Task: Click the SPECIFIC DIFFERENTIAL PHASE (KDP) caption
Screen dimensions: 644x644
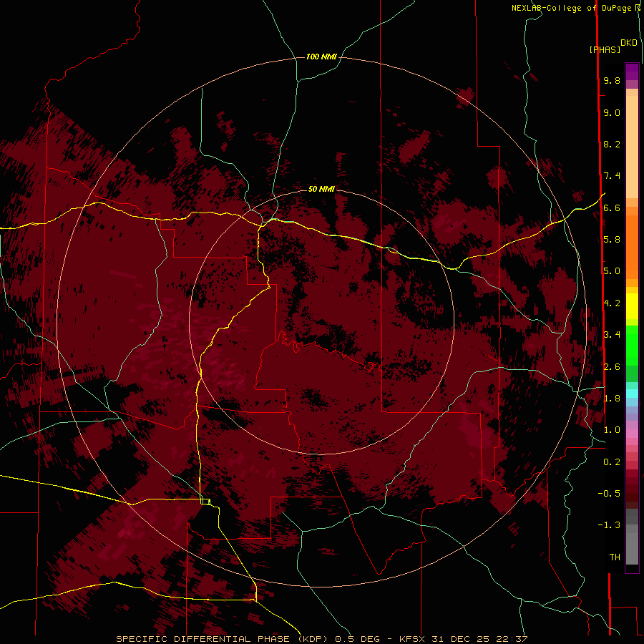Action: click(x=223, y=639)
